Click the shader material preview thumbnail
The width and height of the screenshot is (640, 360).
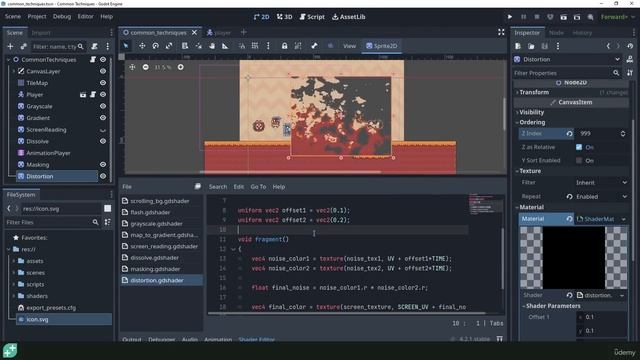coord(573,258)
